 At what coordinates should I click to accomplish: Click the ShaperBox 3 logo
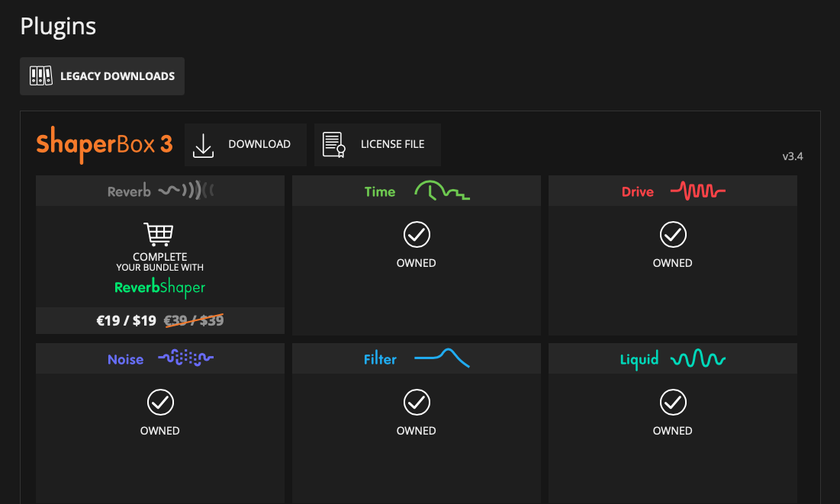coord(105,145)
